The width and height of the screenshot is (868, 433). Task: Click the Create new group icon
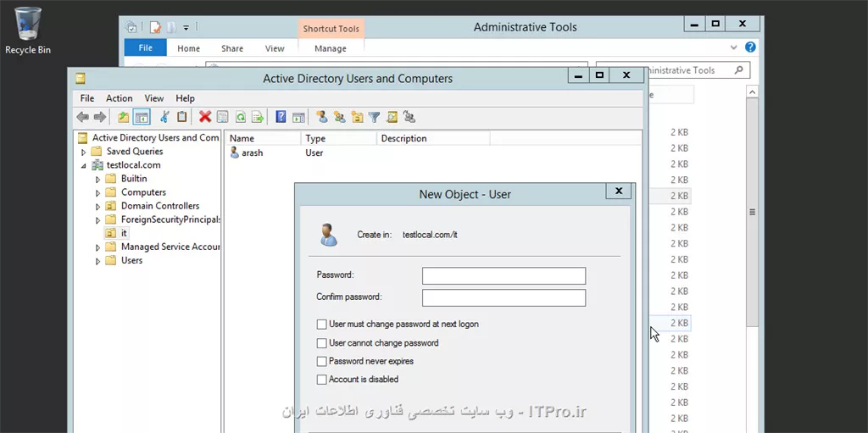click(x=339, y=117)
